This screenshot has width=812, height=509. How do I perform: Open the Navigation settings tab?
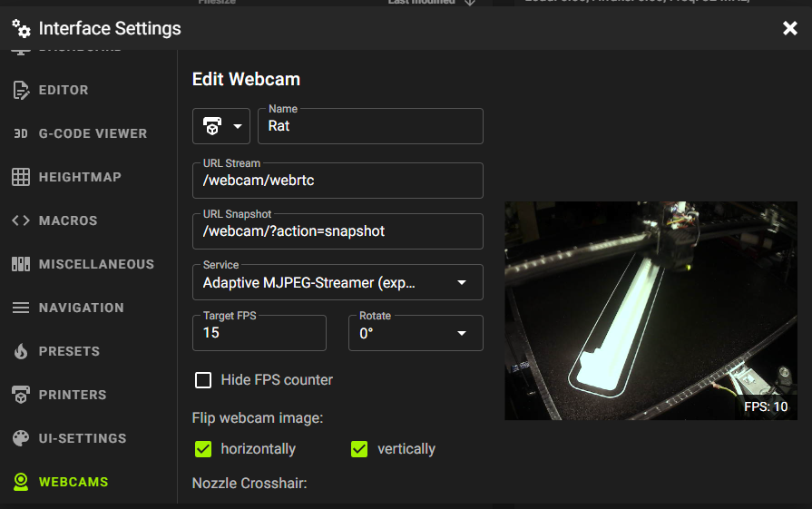[x=82, y=308]
